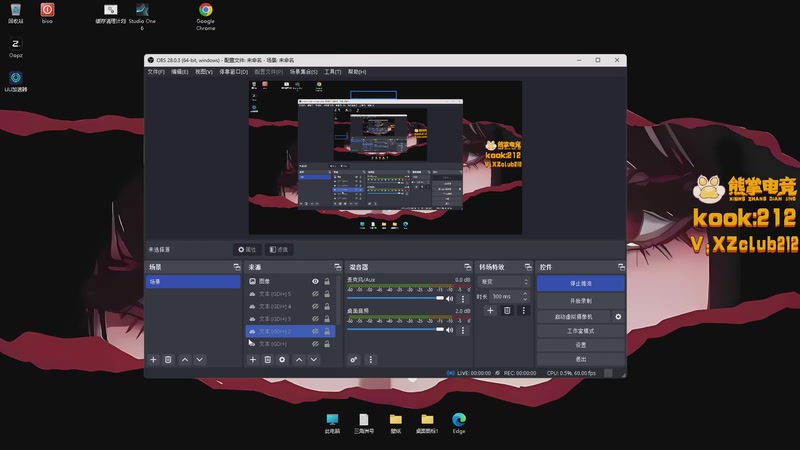800x450 pixels.
Task: Select the 场景 item in scenes list
Action: point(193,282)
